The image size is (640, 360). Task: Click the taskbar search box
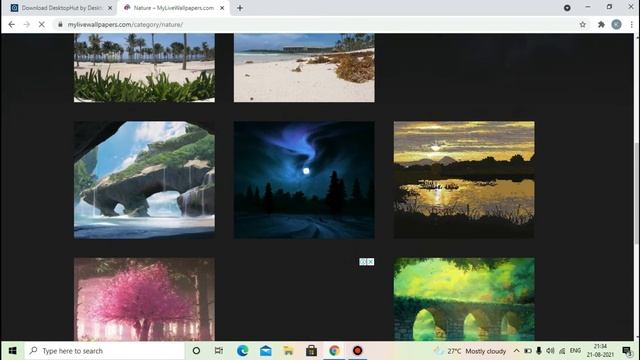(x=105, y=351)
